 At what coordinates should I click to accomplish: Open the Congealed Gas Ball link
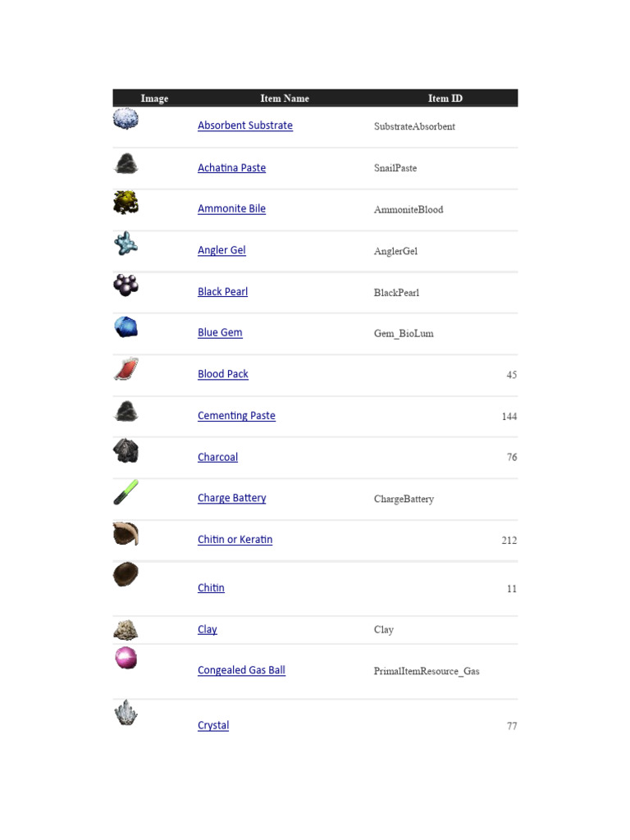(x=241, y=669)
